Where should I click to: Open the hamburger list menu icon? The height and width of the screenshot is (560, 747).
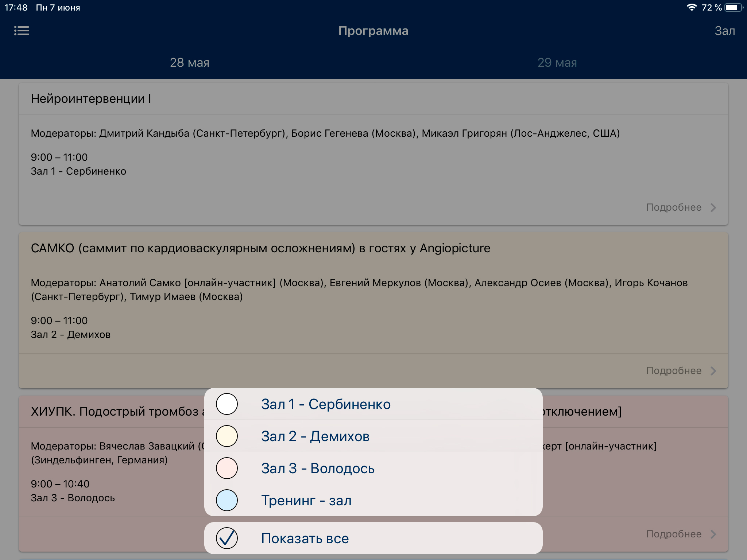(x=22, y=31)
